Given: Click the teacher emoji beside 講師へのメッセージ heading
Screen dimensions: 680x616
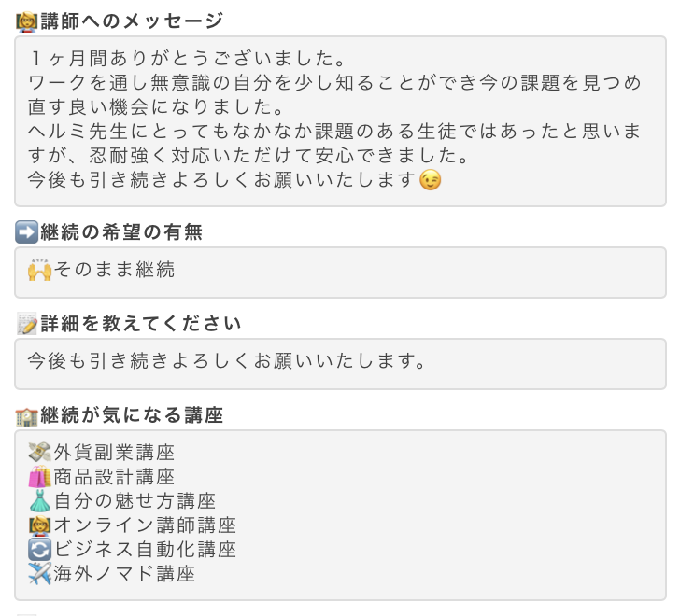Looking at the screenshot, I should click(x=27, y=21).
